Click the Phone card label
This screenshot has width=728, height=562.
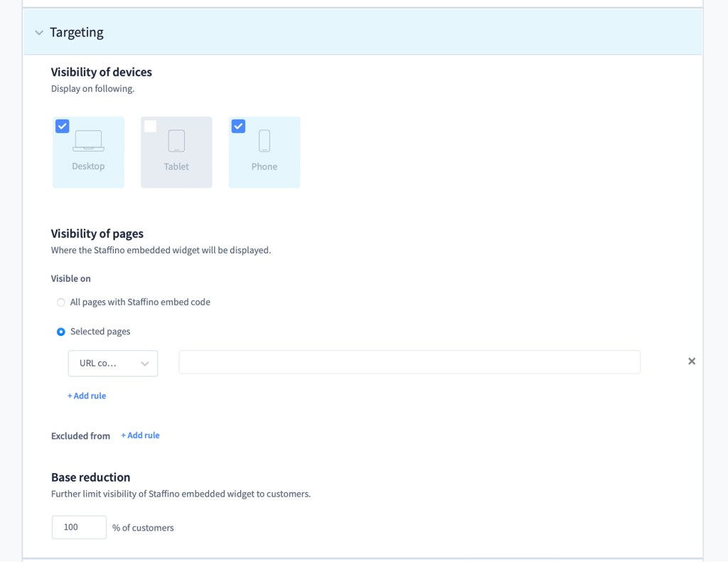pyautogui.click(x=264, y=166)
